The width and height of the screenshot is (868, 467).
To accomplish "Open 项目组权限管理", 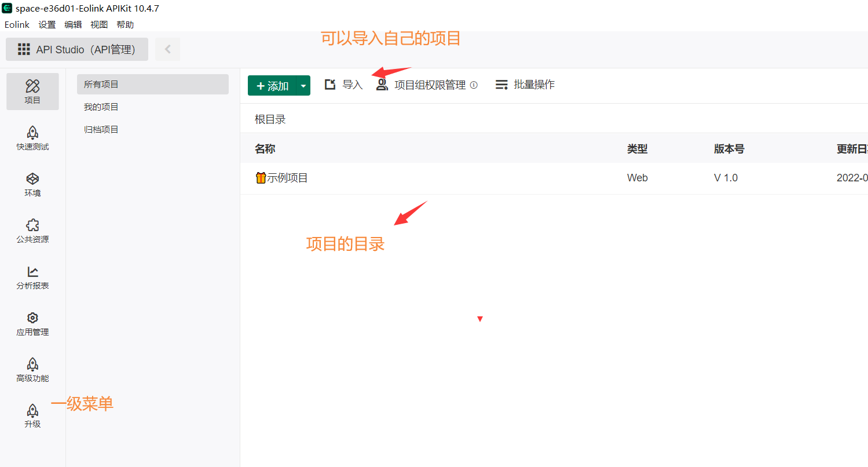I will pyautogui.click(x=427, y=85).
